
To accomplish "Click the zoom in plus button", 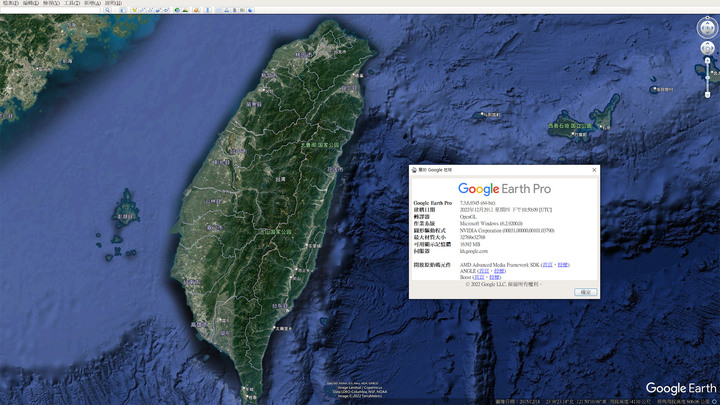I will [708, 61].
